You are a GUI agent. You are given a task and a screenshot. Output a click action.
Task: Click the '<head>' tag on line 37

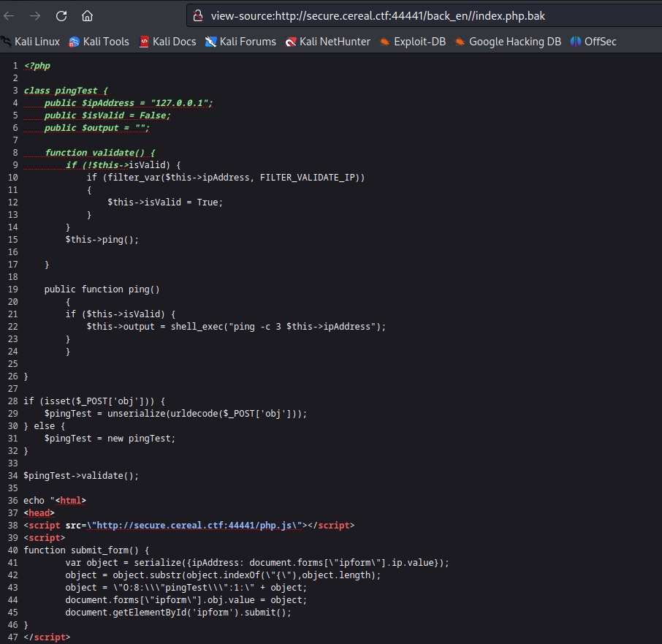[39, 513]
